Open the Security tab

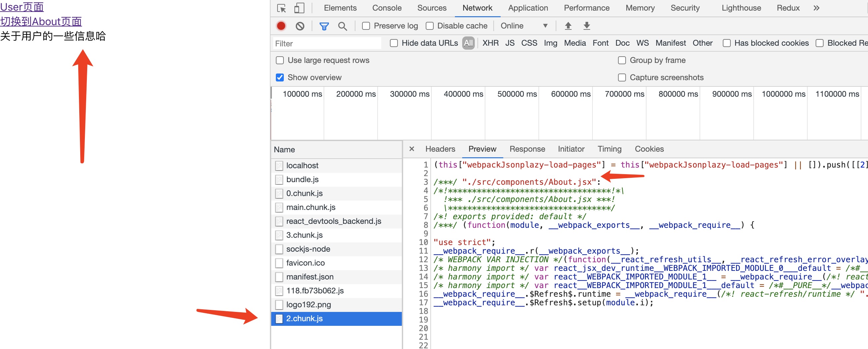click(685, 8)
